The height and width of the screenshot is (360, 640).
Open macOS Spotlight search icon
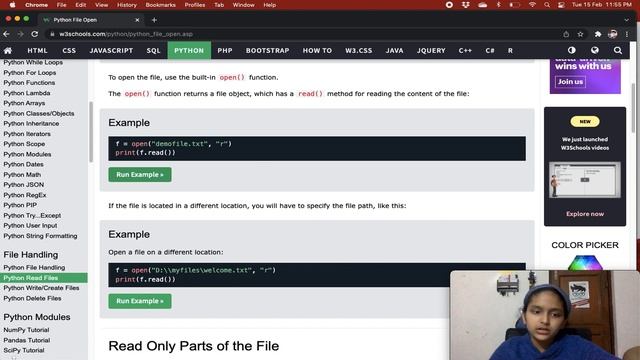tap(547, 5)
